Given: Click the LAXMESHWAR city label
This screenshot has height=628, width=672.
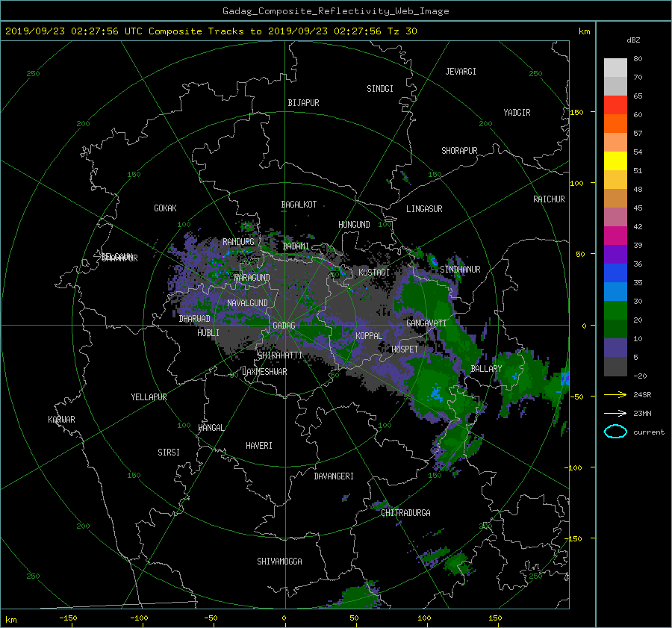Looking at the screenshot, I should click(x=264, y=372).
